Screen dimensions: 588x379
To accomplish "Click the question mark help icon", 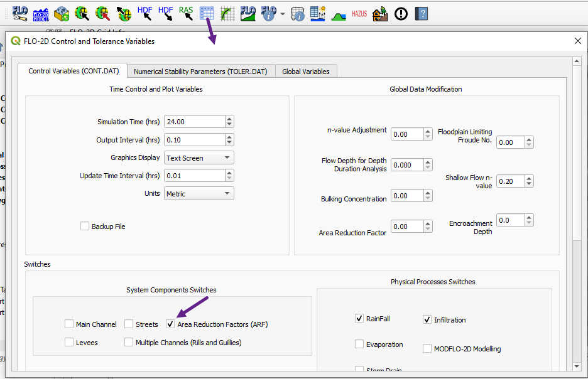I will tap(421, 13).
